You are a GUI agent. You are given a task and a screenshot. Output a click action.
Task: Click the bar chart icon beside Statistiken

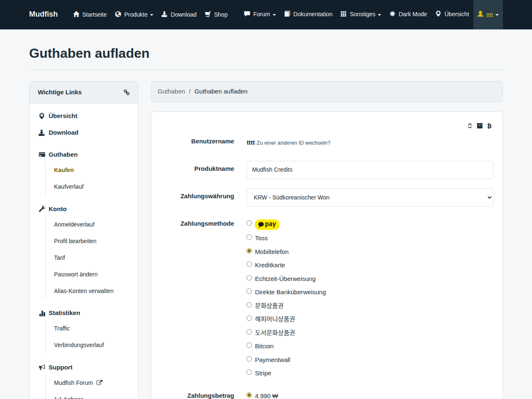coord(42,313)
